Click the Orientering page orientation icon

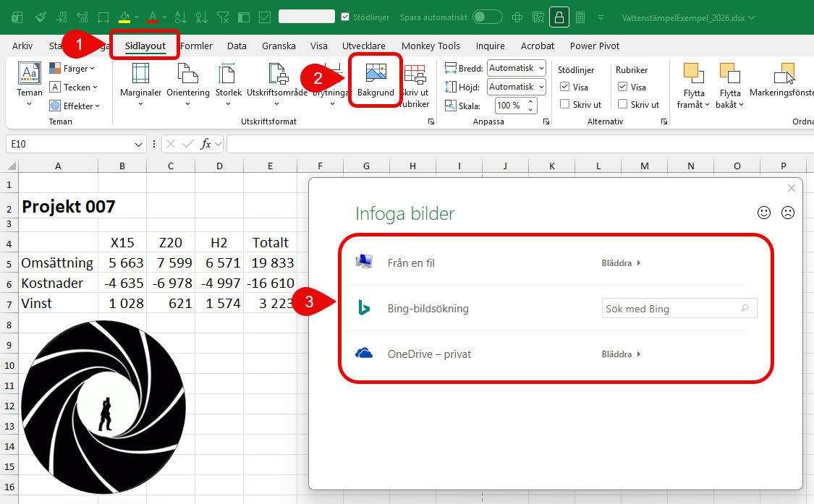point(187,75)
